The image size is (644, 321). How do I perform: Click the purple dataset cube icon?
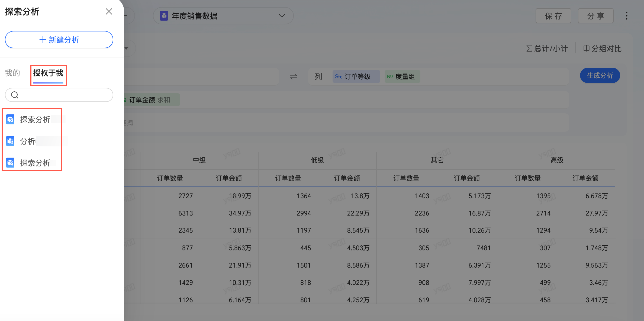(x=164, y=16)
